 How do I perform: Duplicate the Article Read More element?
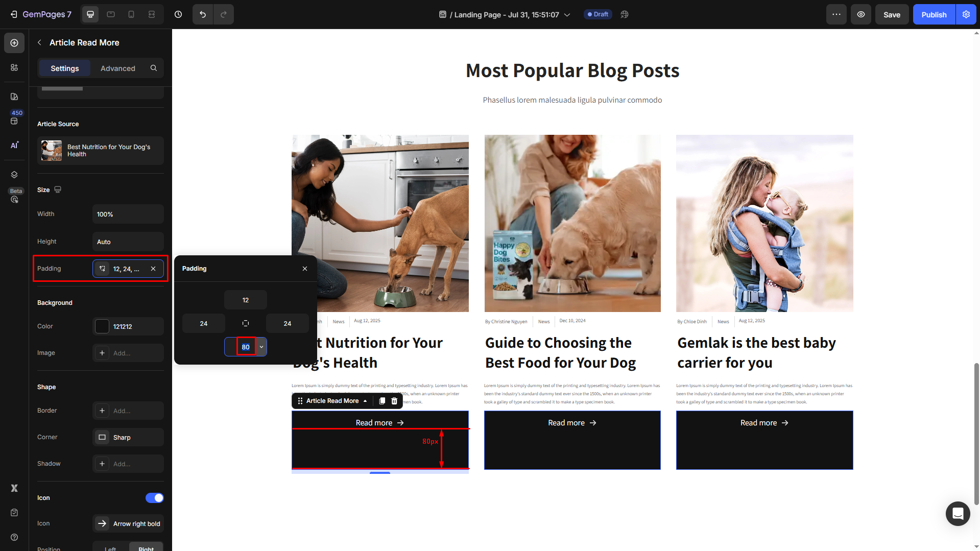[x=382, y=401]
